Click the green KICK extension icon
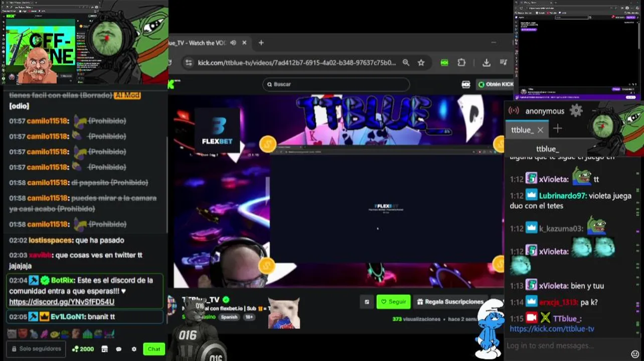 click(x=444, y=63)
